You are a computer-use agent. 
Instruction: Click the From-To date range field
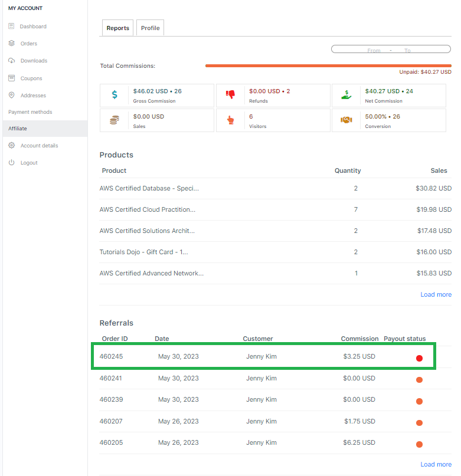[390, 49]
